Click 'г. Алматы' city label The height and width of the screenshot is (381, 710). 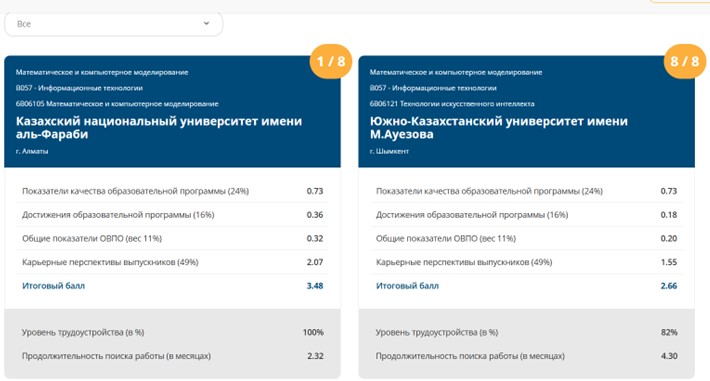(32, 151)
